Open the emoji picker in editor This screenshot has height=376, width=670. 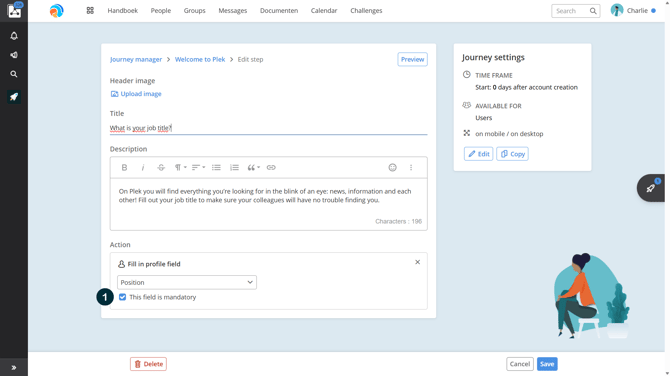(392, 167)
